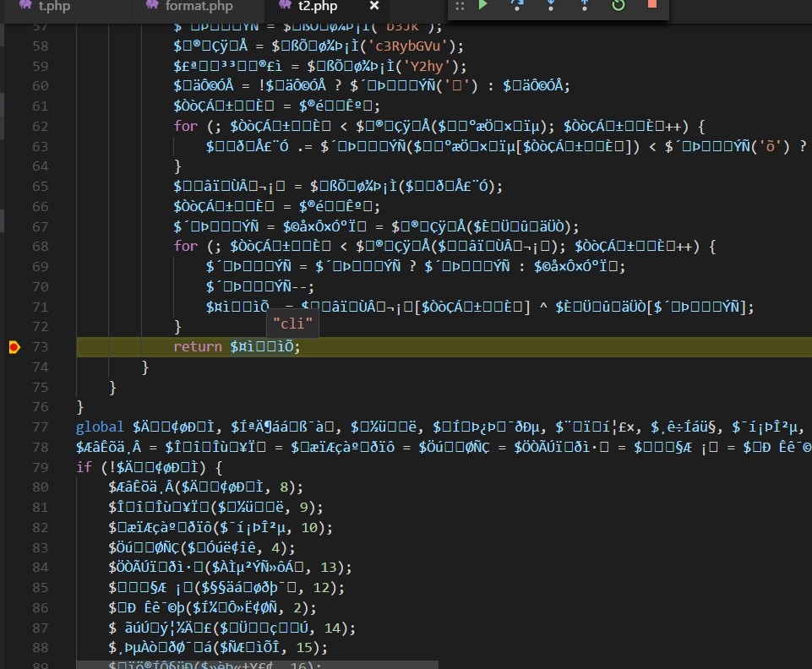Click line number 65 in the gutter
The height and width of the screenshot is (669, 812).
tap(40, 187)
